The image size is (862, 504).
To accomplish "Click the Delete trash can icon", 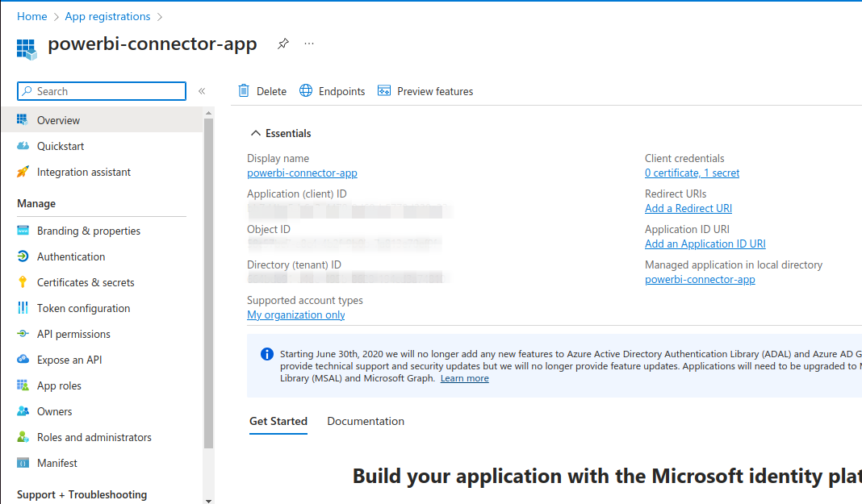I will pos(244,90).
